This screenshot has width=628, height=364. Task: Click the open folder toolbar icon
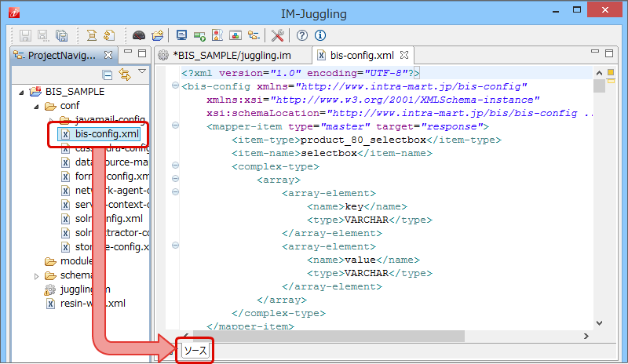pos(158,35)
